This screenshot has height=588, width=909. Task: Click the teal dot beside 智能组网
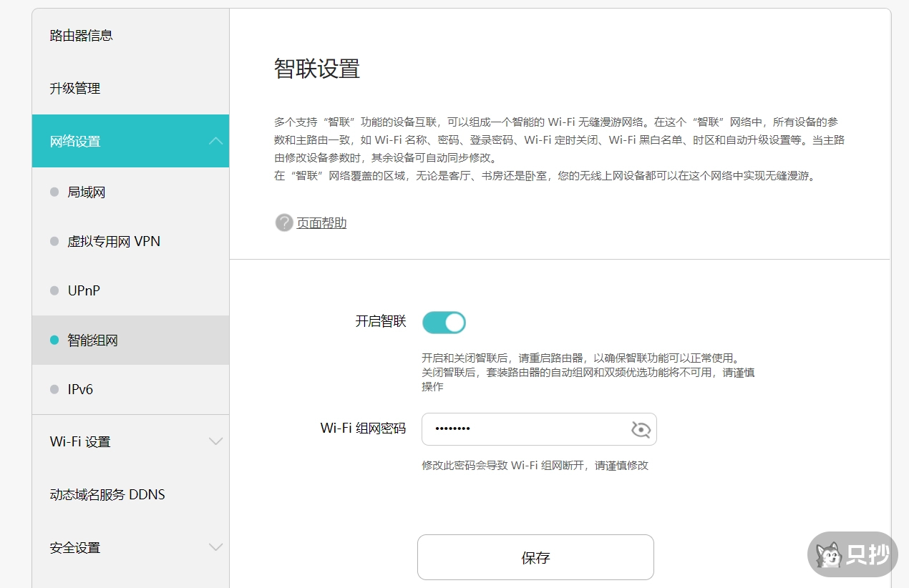pos(54,340)
